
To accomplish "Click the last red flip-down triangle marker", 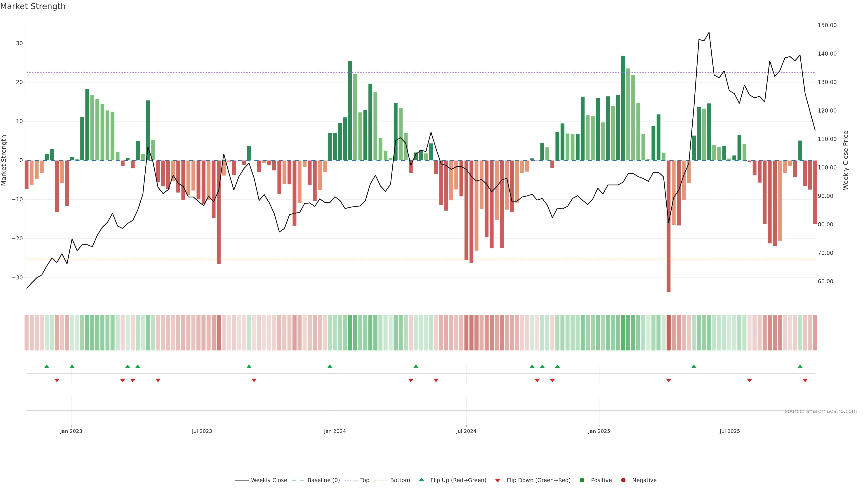I will point(805,380).
